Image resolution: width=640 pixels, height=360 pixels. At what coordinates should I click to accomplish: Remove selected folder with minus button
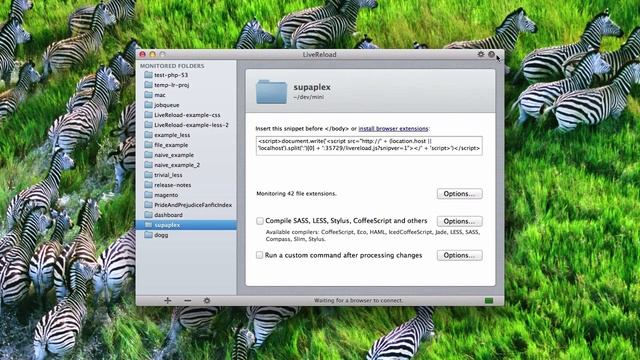[188, 300]
